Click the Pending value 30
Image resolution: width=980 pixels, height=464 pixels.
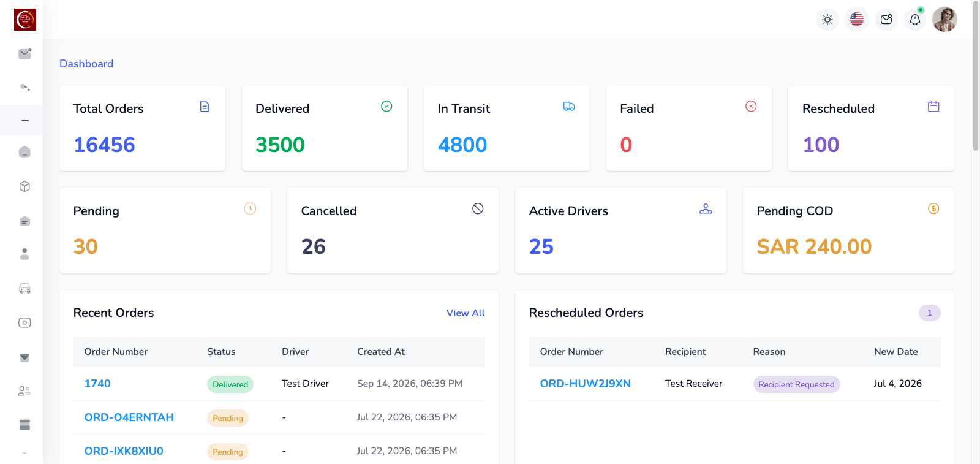pos(86,246)
